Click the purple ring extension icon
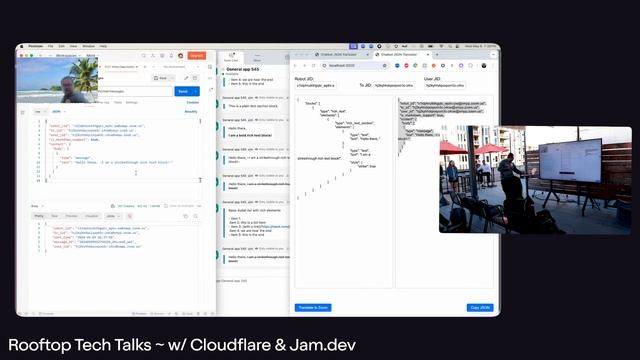The width and height of the screenshot is (640, 360). pyautogui.click(x=461, y=65)
